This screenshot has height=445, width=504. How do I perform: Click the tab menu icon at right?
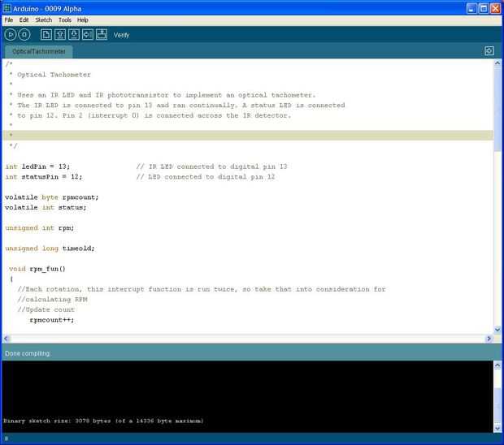point(489,50)
